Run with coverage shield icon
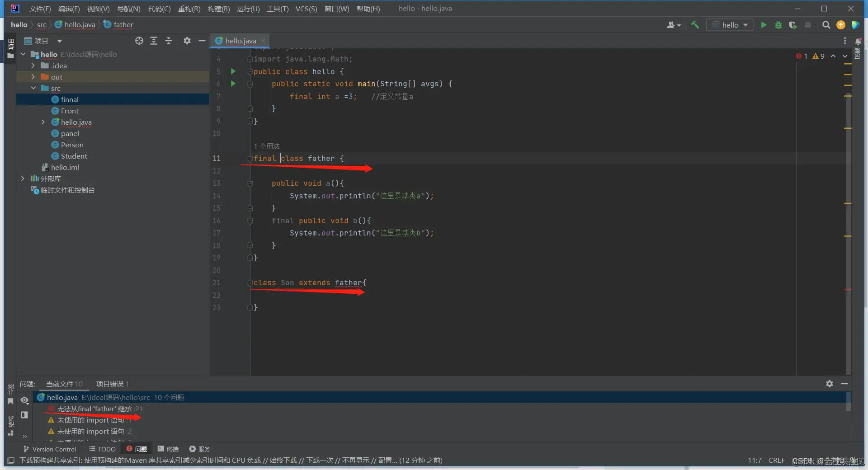The image size is (868, 470). click(x=793, y=25)
